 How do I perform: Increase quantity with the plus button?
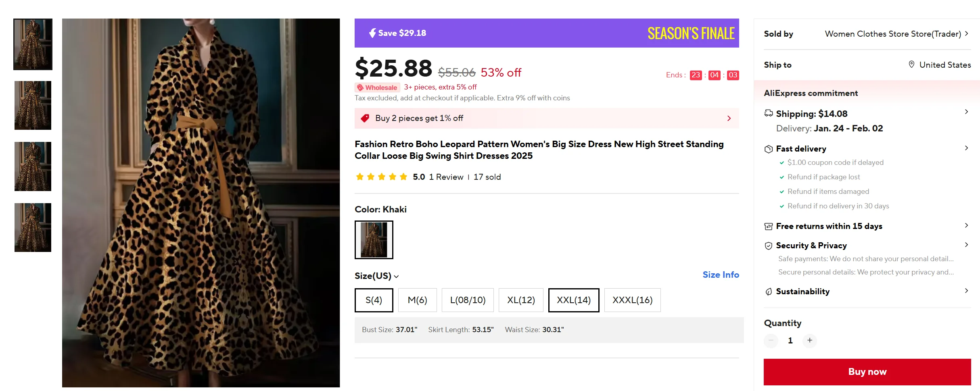point(810,341)
